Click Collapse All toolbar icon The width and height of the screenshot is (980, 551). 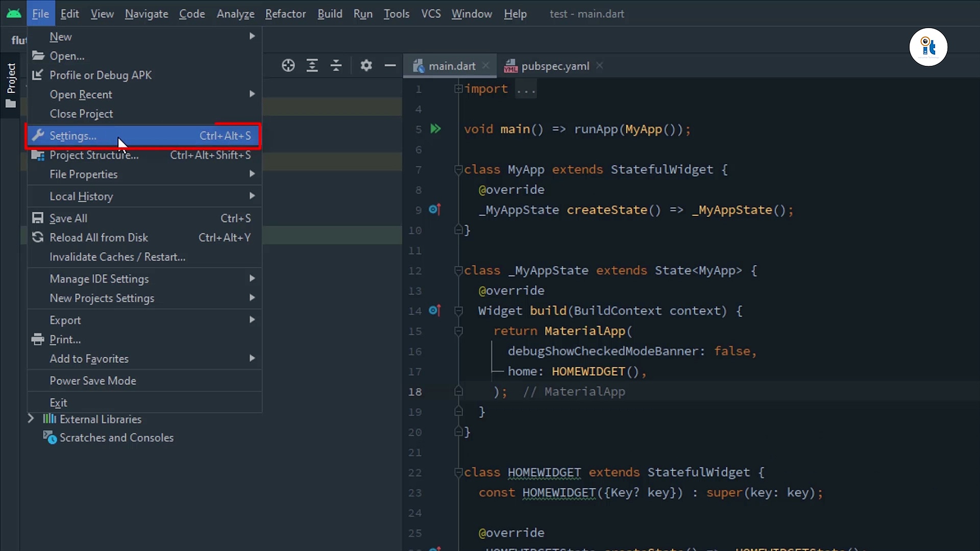(336, 65)
